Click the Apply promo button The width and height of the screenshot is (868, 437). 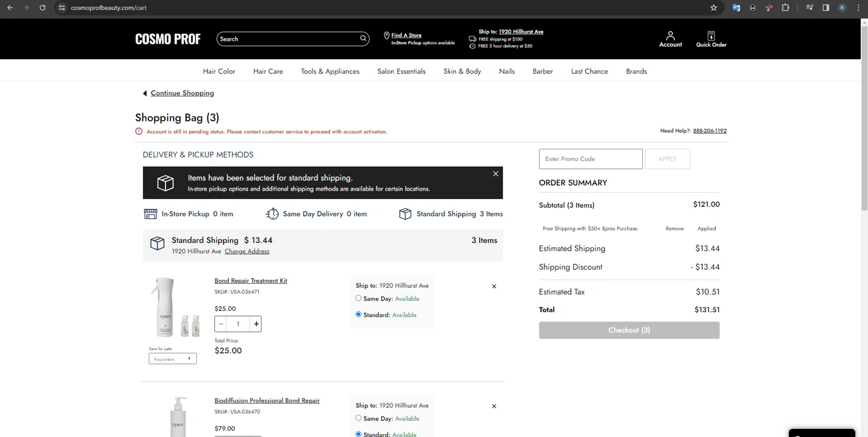tap(667, 159)
